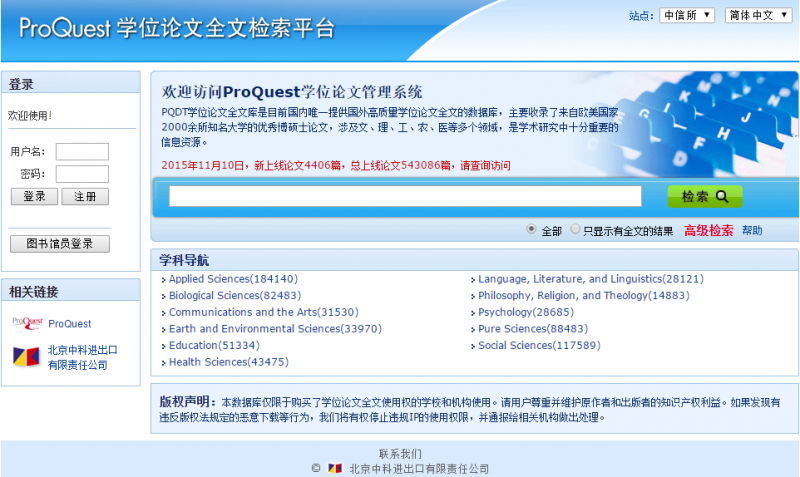Focus the 密码 password input field
800x477 pixels.
(82, 174)
